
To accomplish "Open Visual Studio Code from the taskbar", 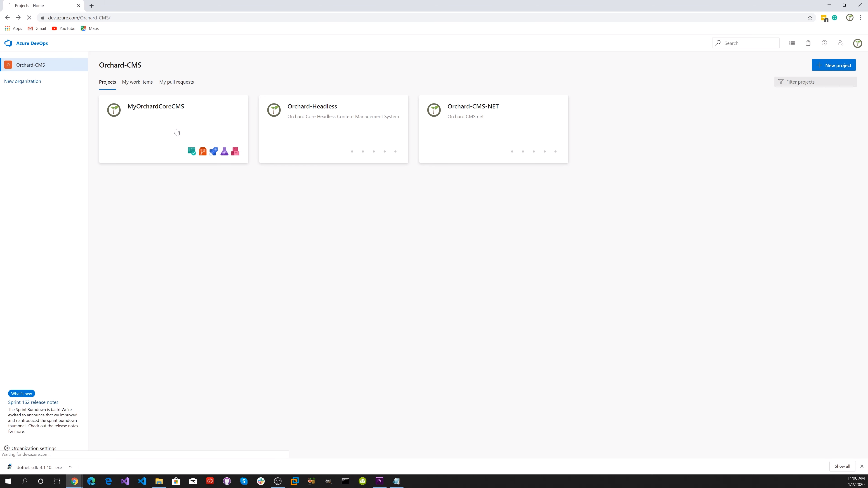I will (x=142, y=481).
